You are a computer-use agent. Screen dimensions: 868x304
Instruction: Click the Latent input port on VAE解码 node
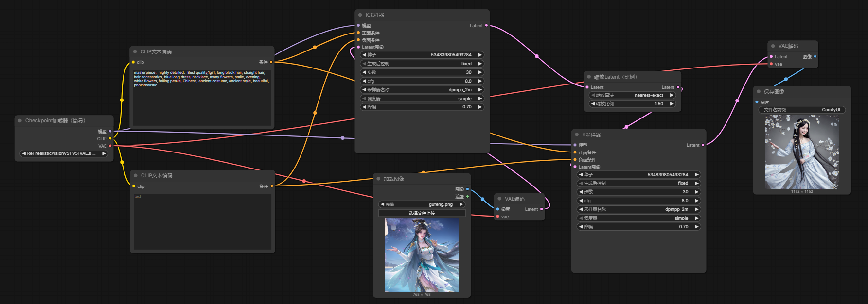pyautogui.click(x=771, y=57)
